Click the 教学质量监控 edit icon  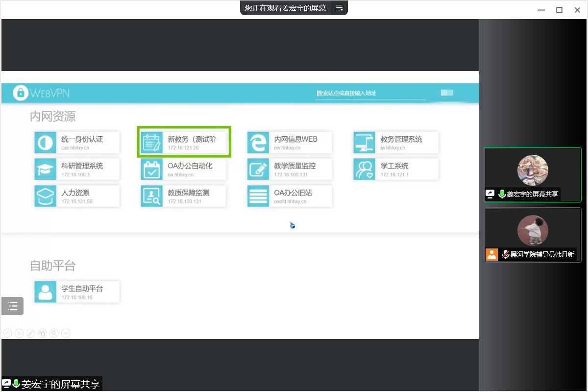click(x=258, y=169)
